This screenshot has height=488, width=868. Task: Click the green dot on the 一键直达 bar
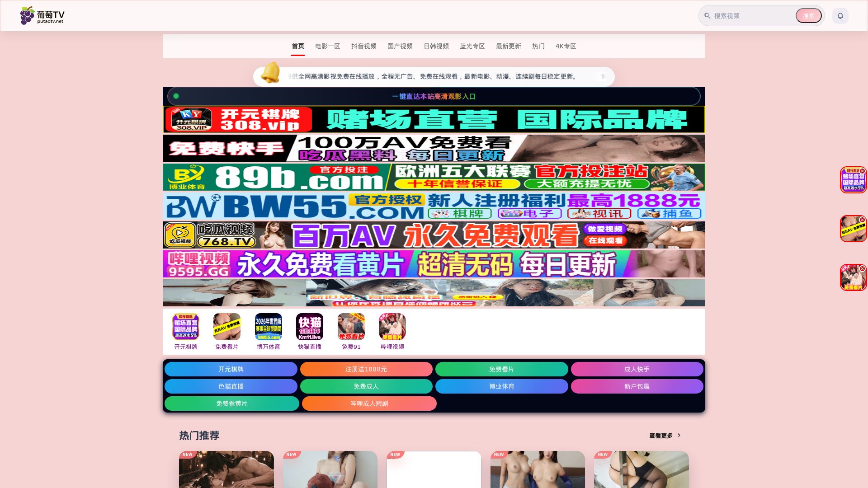click(x=176, y=96)
